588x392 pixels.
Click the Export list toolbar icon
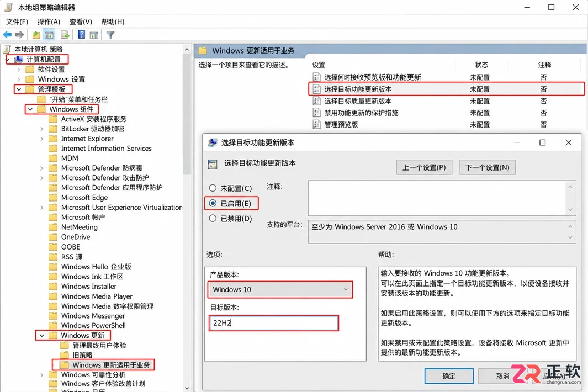[x=65, y=35]
